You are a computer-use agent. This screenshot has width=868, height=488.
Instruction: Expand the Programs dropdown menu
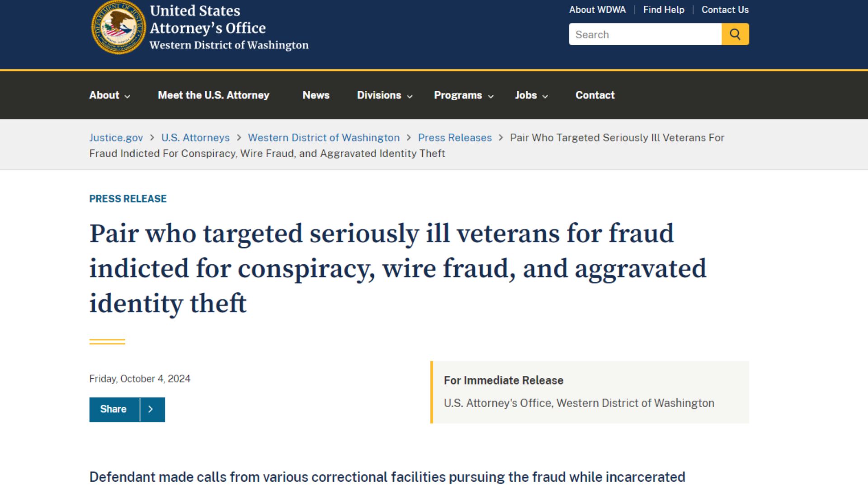(463, 95)
